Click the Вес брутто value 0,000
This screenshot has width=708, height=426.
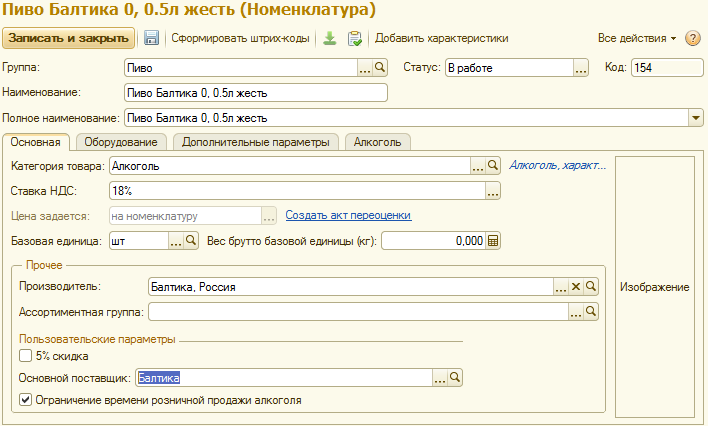point(434,241)
